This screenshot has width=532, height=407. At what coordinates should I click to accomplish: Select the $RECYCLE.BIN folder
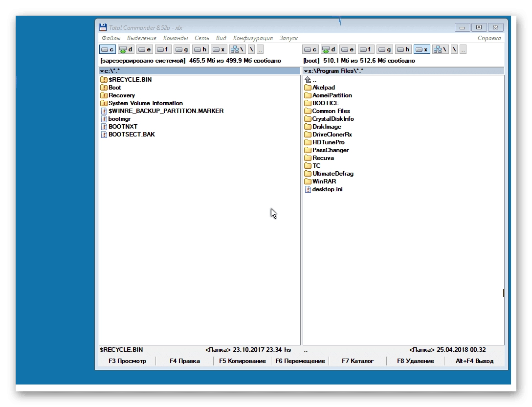click(126, 80)
